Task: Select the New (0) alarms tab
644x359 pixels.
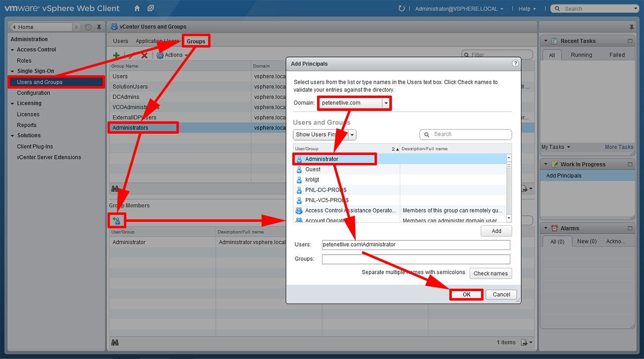Action: tap(587, 242)
